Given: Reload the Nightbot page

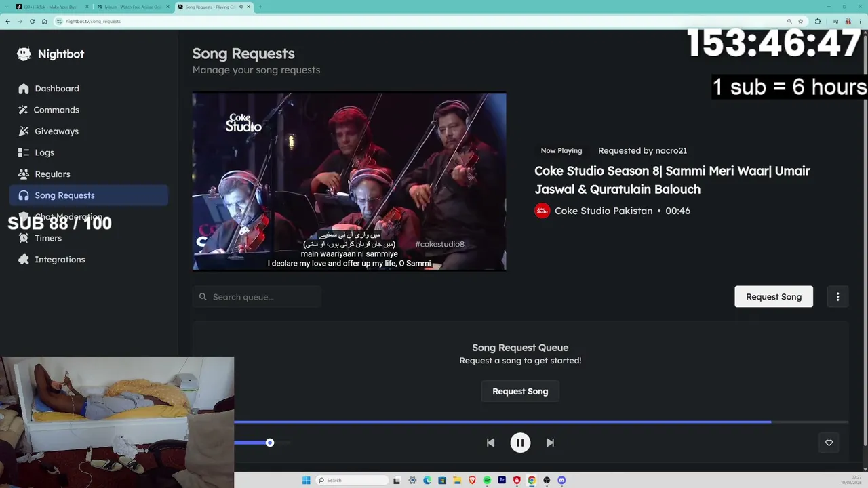Looking at the screenshot, I should coord(32,22).
